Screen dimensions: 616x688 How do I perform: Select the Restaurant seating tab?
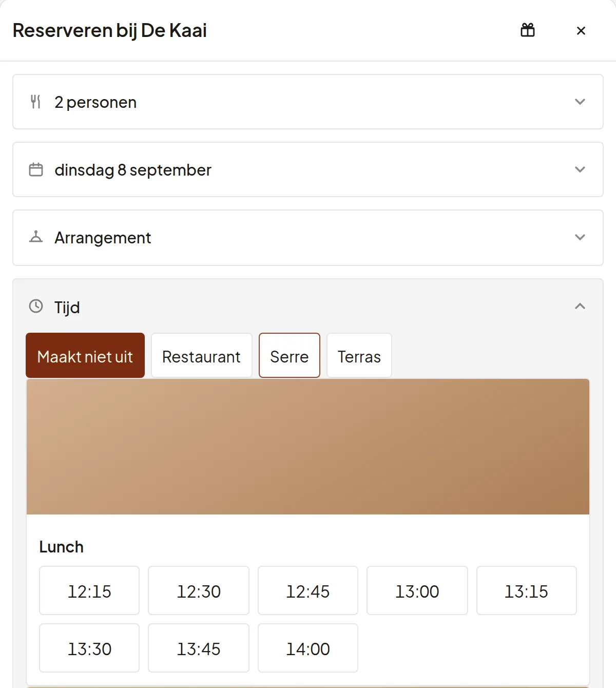[x=201, y=355]
